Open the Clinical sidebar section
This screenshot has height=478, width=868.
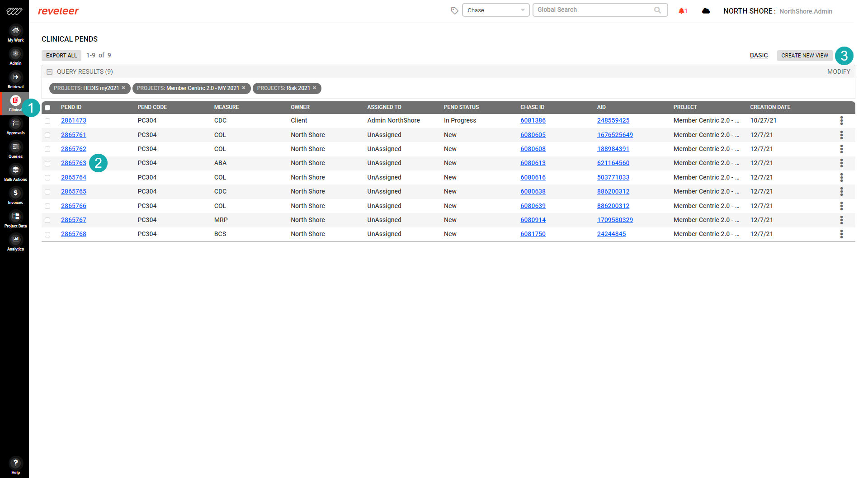point(15,104)
